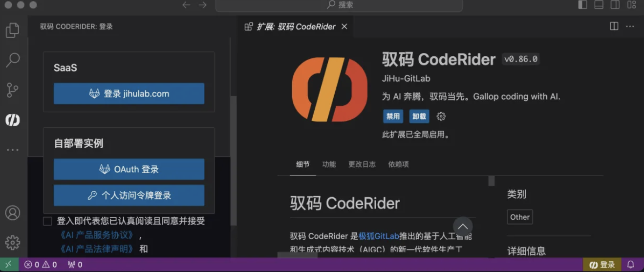
Task: Customize layout icon in the title bar
Action: (x=632, y=5)
